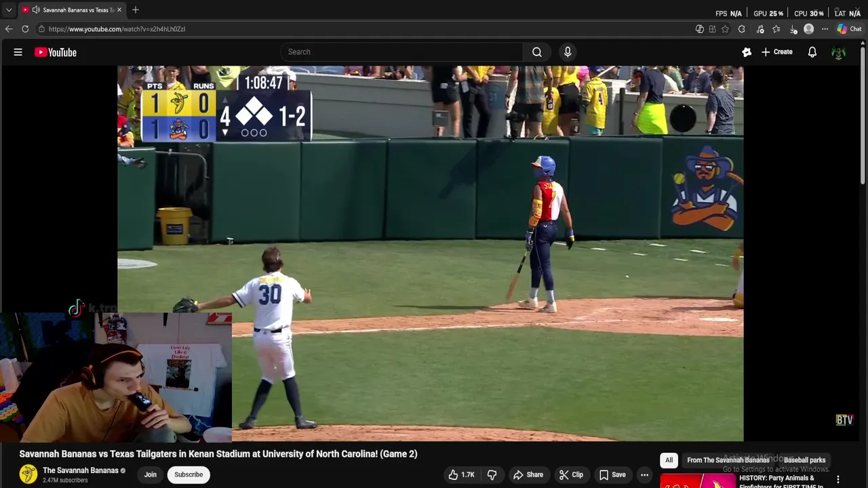Add page to favorites star icon

tap(725, 29)
